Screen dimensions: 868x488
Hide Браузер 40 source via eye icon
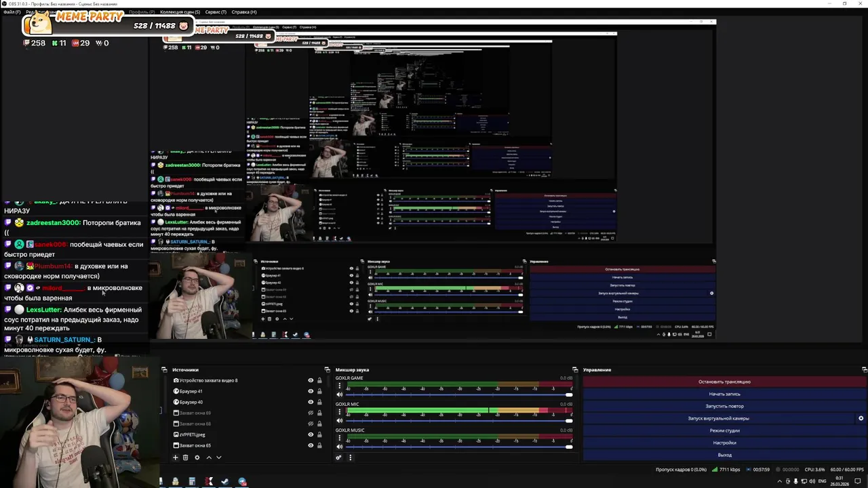pos(311,402)
